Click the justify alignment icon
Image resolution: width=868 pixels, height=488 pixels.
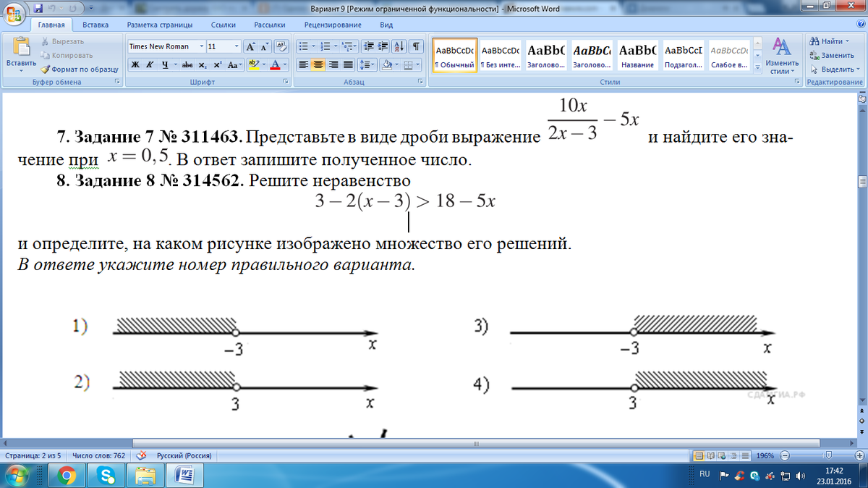point(349,64)
